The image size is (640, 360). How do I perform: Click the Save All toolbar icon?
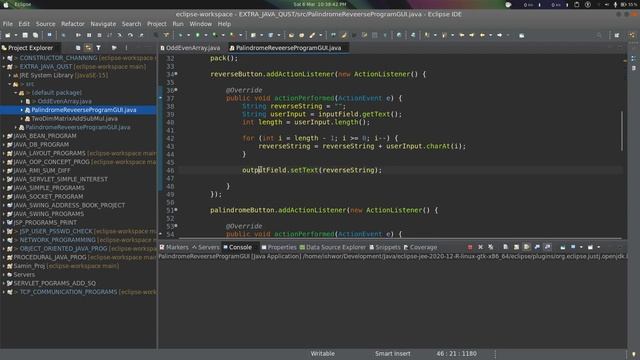(36, 35)
